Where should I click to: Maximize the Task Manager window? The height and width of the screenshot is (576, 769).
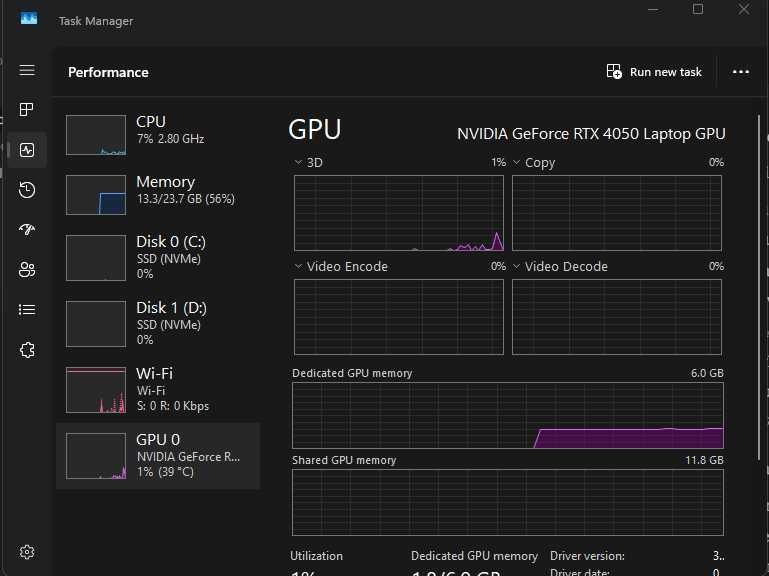pyautogui.click(x=698, y=9)
